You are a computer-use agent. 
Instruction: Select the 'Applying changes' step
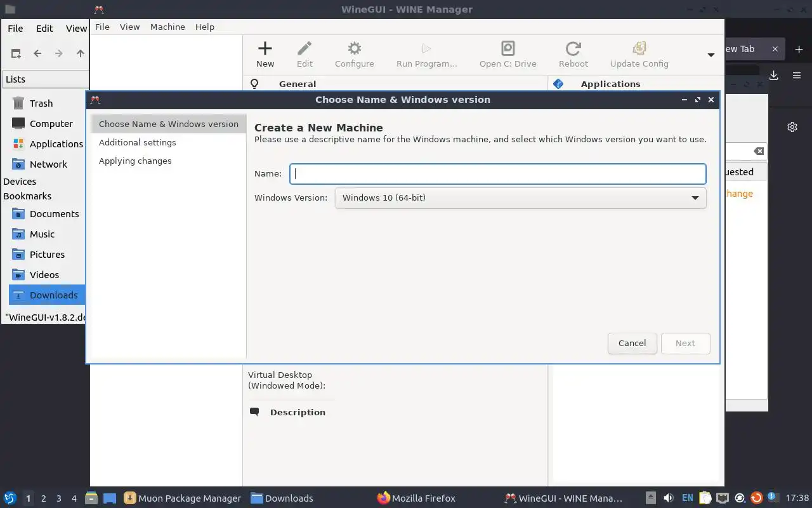pyautogui.click(x=168, y=161)
